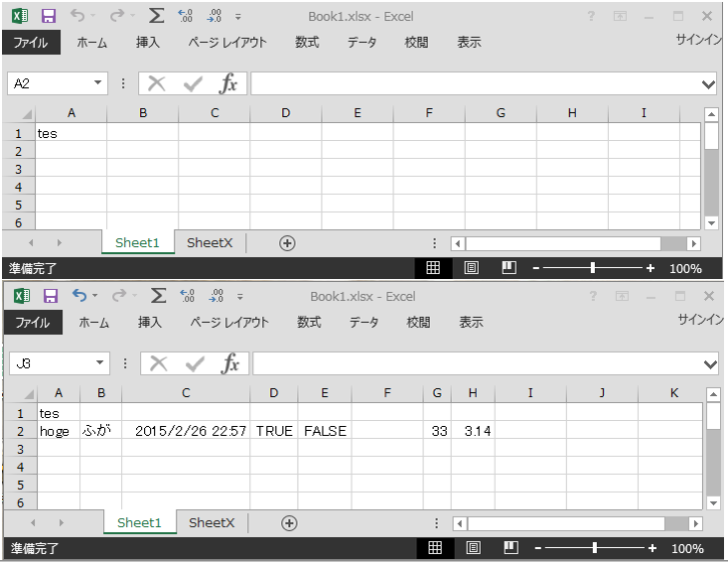Screen dimensions: 728x562
Task: Select Sheet1 tab in lower window
Action: (139, 522)
